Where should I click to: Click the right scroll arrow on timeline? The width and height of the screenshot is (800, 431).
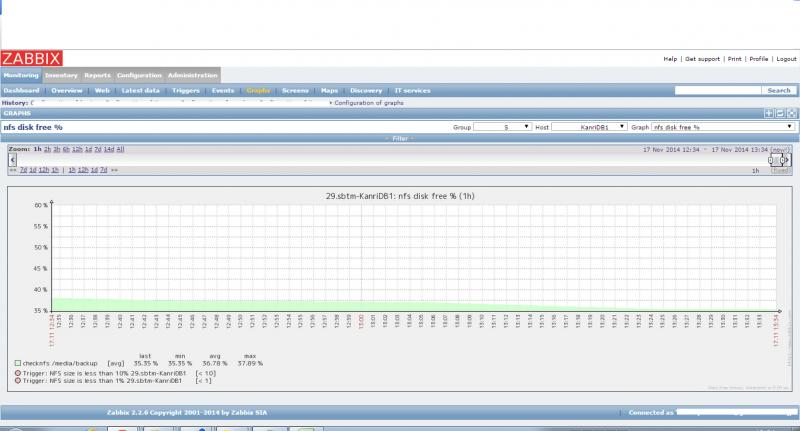(789, 160)
